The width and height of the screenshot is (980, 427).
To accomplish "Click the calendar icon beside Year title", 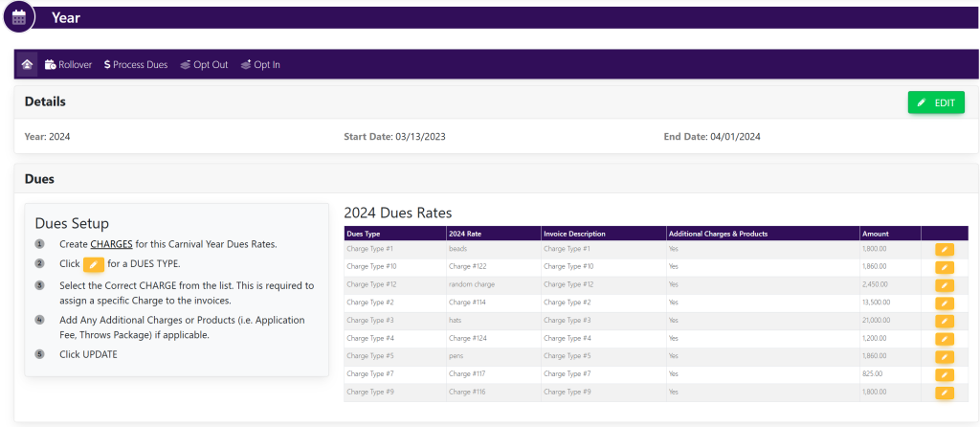I will 18,17.
